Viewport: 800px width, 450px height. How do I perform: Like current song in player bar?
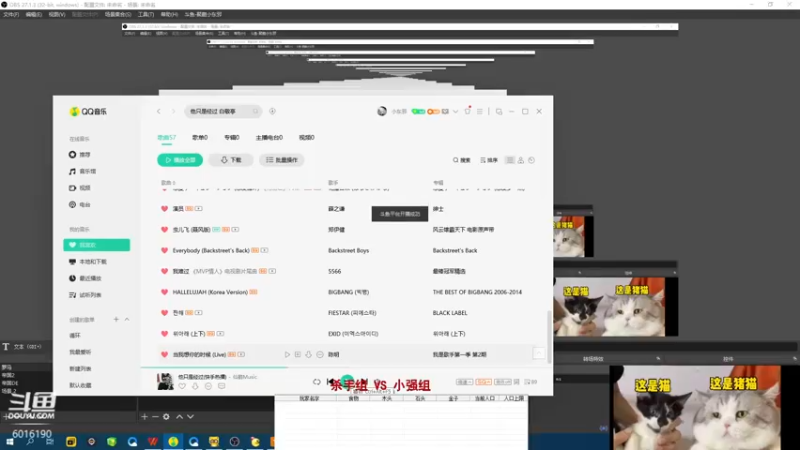[182, 386]
